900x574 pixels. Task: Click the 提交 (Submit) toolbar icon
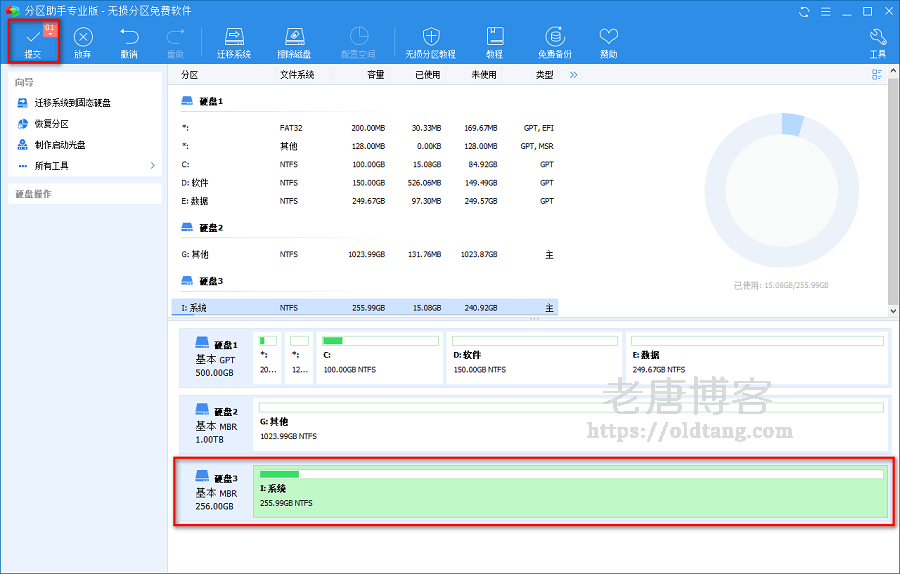coord(33,41)
